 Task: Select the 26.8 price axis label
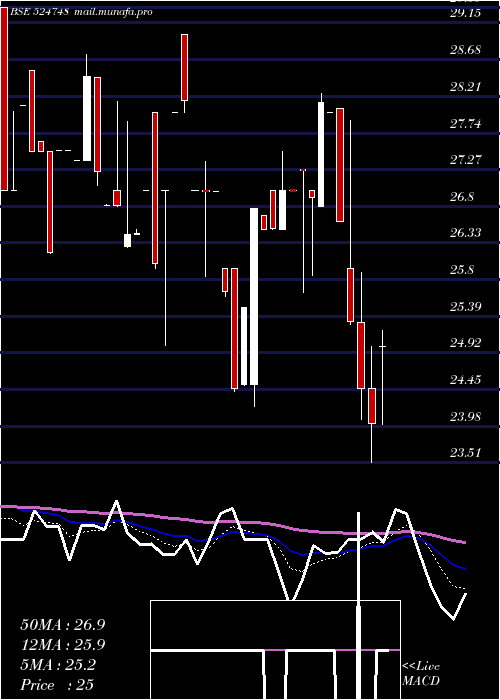462,196
